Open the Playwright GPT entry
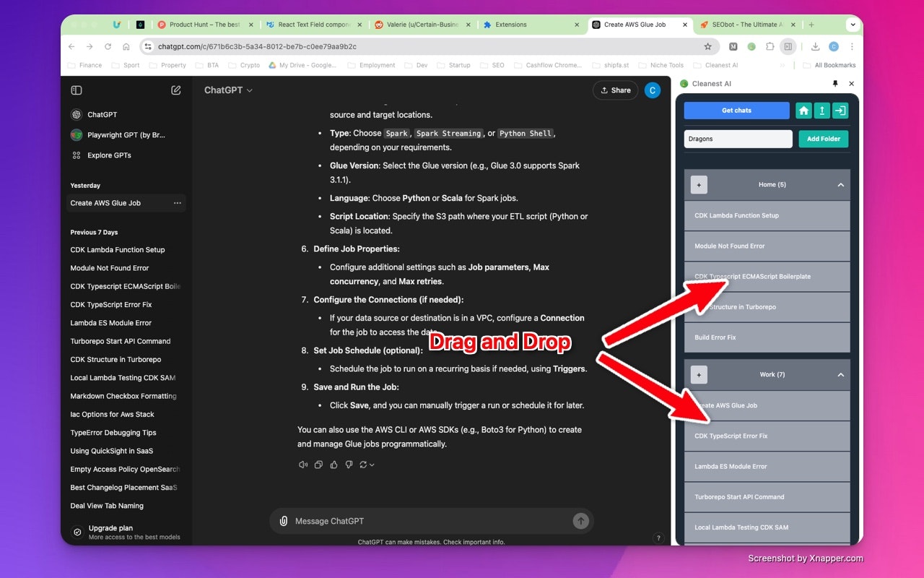 [x=127, y=135]
